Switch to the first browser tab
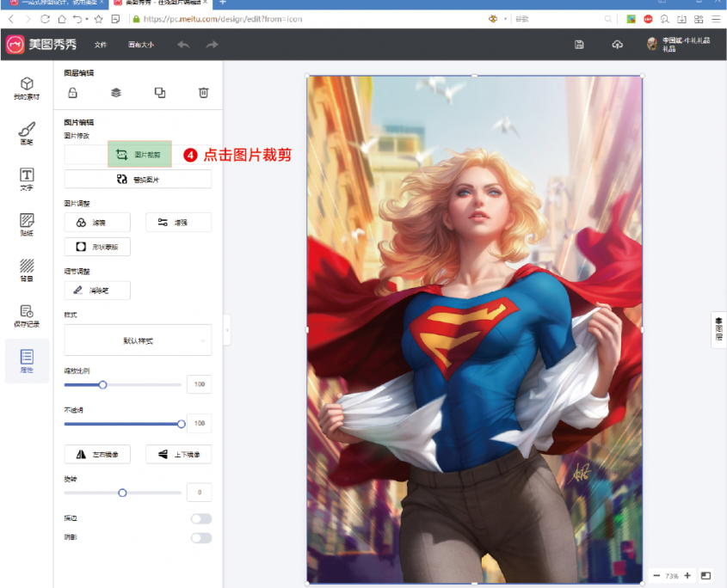The image size is (727, 588). coord(56,3)
